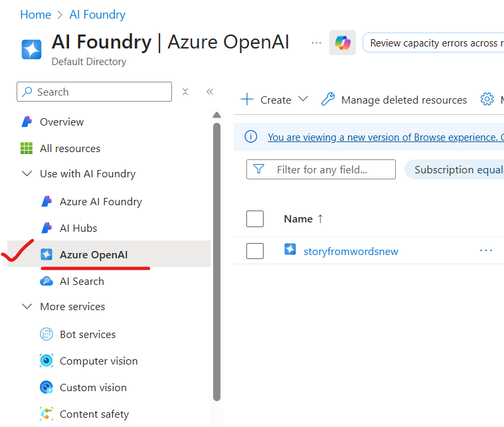Click the wrench icon for deleted resources
The width and height of the screenshot is (504, 427).
tap(328, 99)
